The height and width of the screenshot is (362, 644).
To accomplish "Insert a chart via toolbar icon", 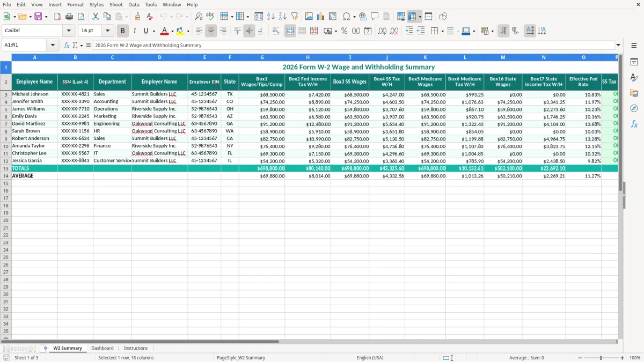I will pos(321,17).
